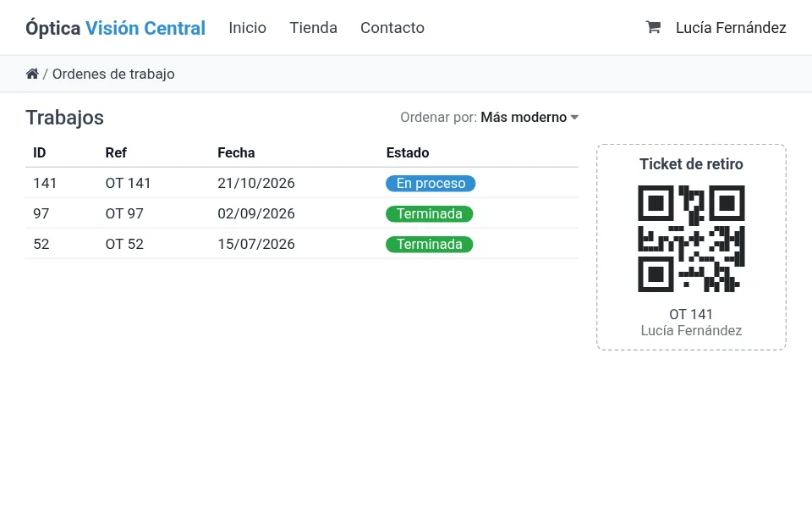This screenshot has height=508, width=812.
Task: Go to home via breadcrumb house icon
Action: pos(32,74)
